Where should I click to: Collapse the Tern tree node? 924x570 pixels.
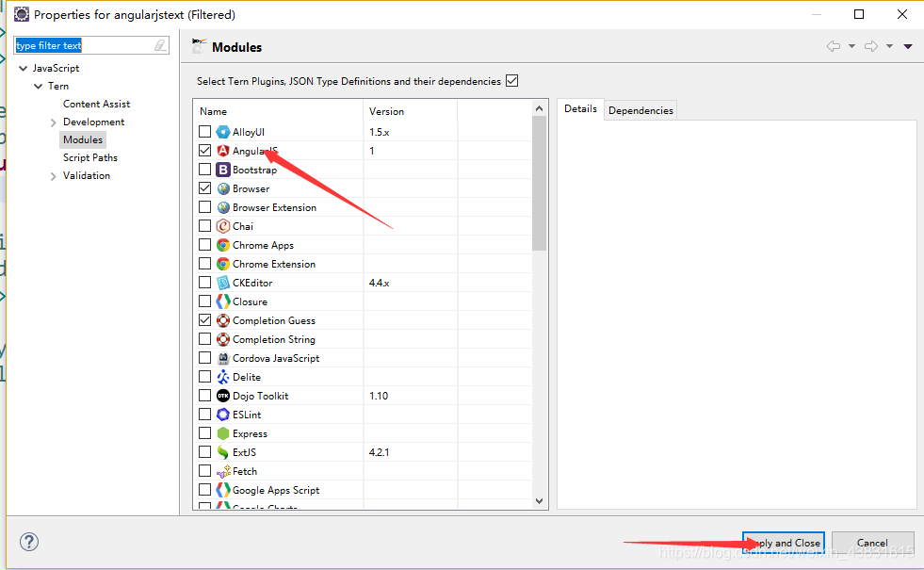(39, 86)
